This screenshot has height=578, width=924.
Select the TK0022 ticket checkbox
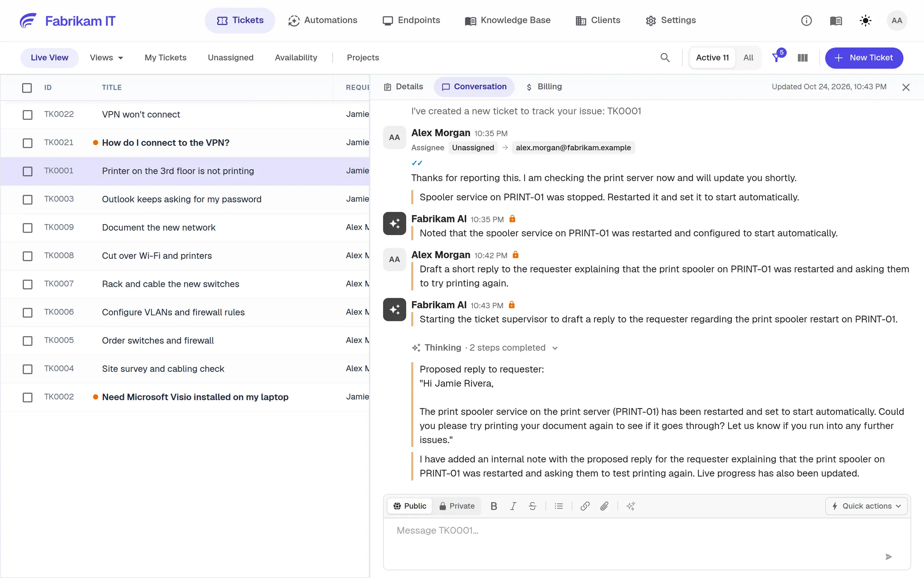tap(27, 115)
